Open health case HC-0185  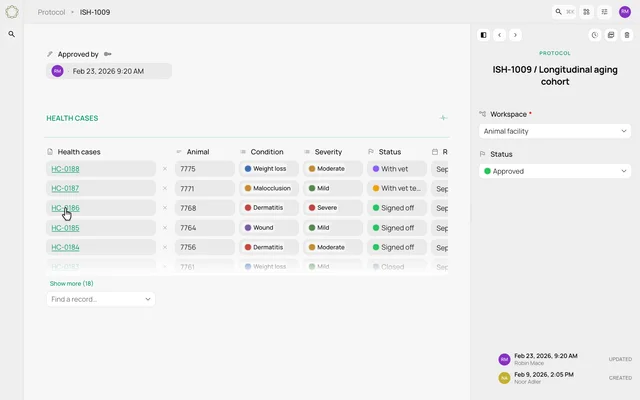pos(65,227)
